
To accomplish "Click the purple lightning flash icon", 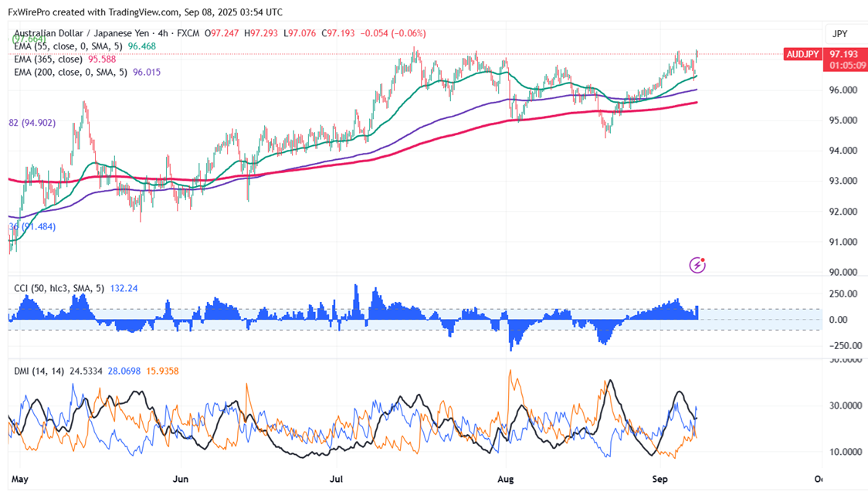I will [697, 265].
